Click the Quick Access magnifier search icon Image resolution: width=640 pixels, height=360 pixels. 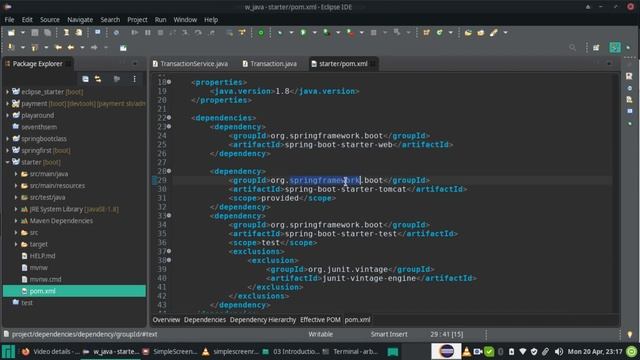pos(573,48)
